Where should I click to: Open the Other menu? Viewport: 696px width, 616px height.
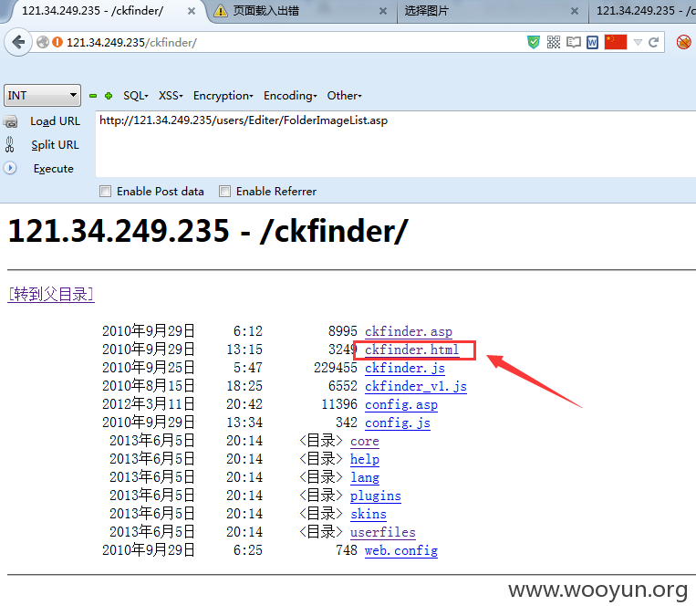(x=345, y=96)
